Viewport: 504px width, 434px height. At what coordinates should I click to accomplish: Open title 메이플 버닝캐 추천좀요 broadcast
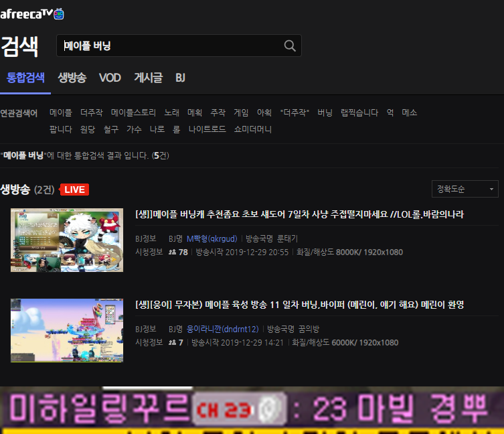[x=300, y=214]
